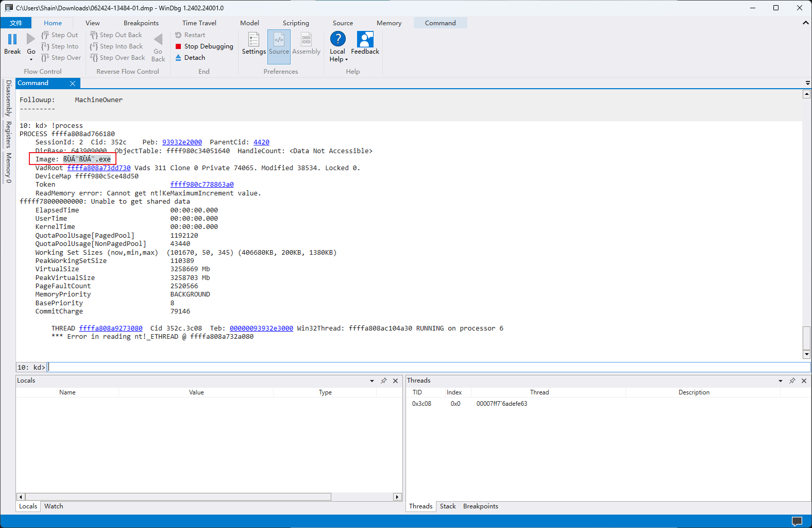Viewport: 812px width, 528px height.
Task: Sort Locals by Name column
Action: [67, 392]
